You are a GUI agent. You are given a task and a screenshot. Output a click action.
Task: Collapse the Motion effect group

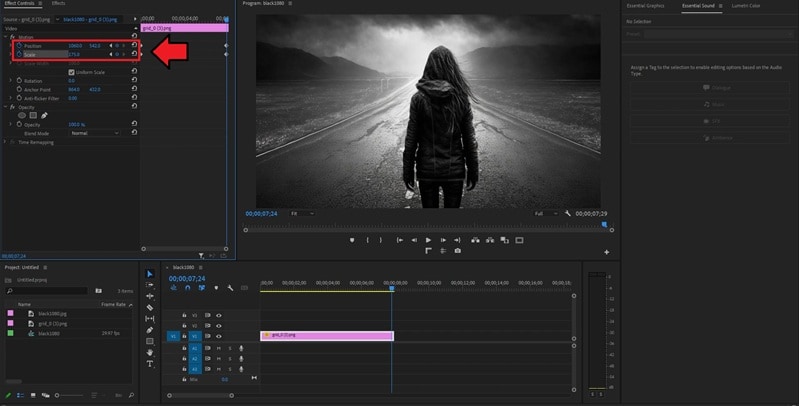[x=6, y=37]
